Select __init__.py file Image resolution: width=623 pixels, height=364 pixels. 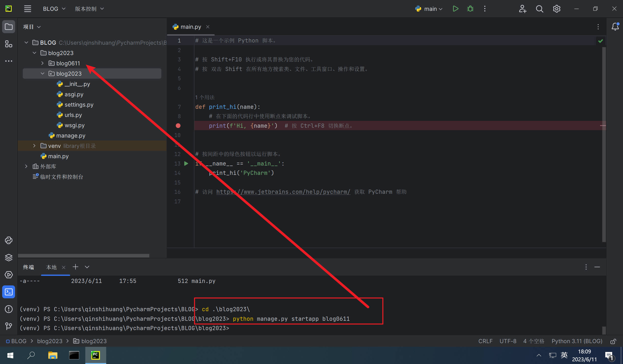77,84
